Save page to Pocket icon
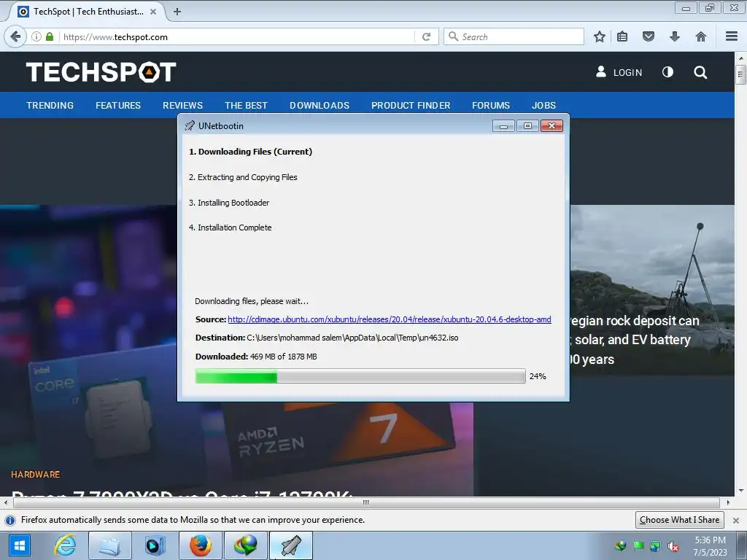This screenshot has height=560, width=747. [x=649, y=36]
